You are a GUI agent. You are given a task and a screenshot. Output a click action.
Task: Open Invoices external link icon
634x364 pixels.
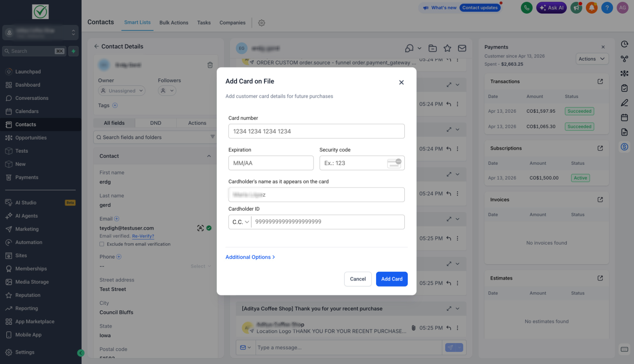(x=600, y=199)
